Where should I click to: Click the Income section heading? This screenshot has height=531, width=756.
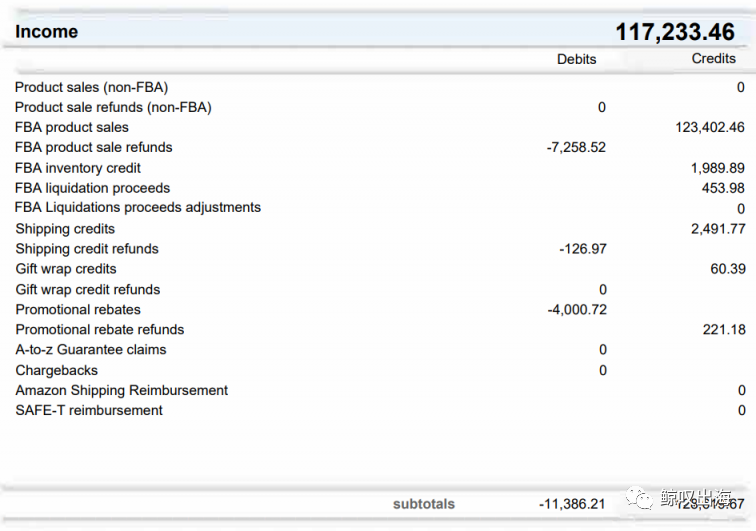46,31
